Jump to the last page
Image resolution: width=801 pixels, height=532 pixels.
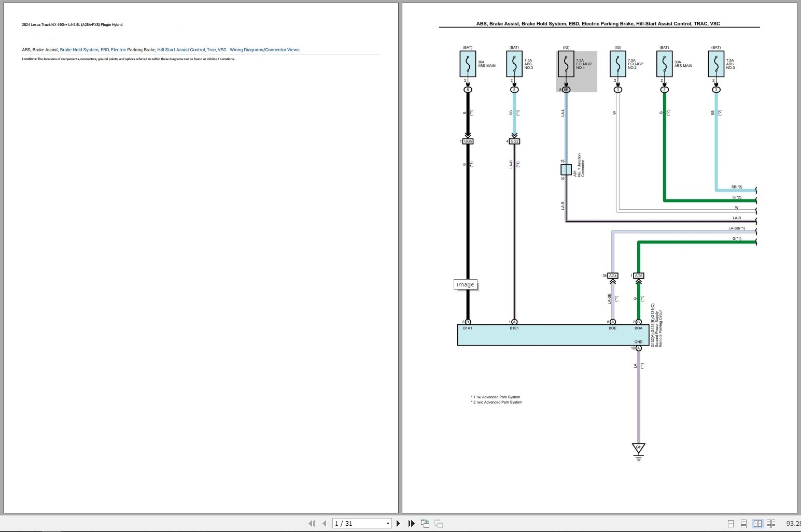coord(410,523)
